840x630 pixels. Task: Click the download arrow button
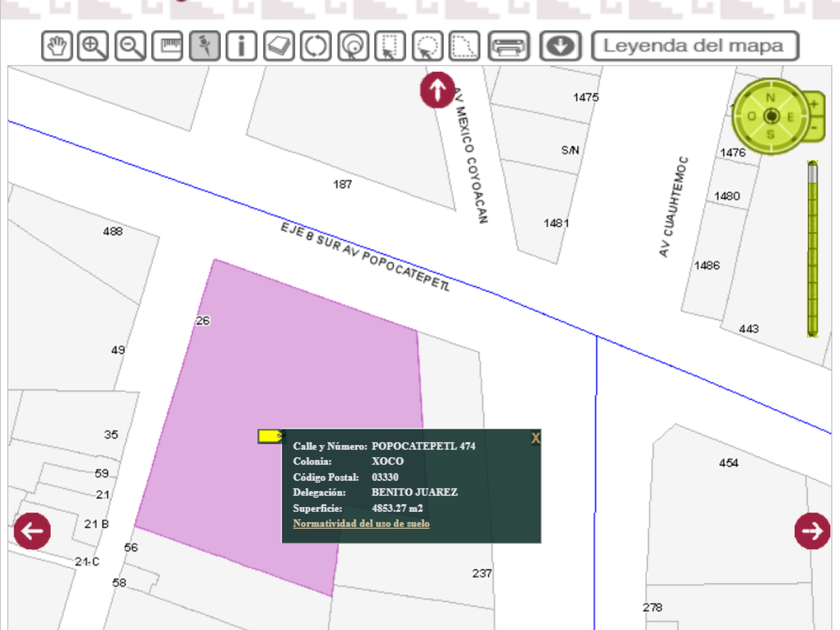(561, 46)
